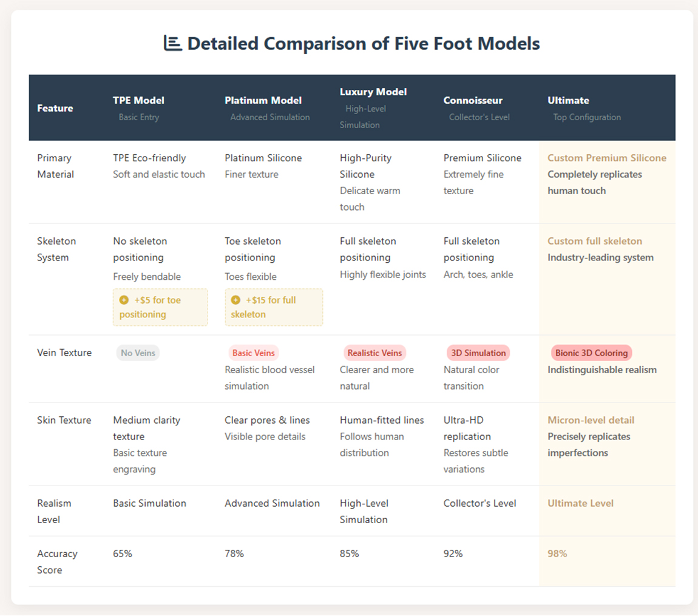
Task: Click the 3D Simulation badge
Action: tap(478, 353)
